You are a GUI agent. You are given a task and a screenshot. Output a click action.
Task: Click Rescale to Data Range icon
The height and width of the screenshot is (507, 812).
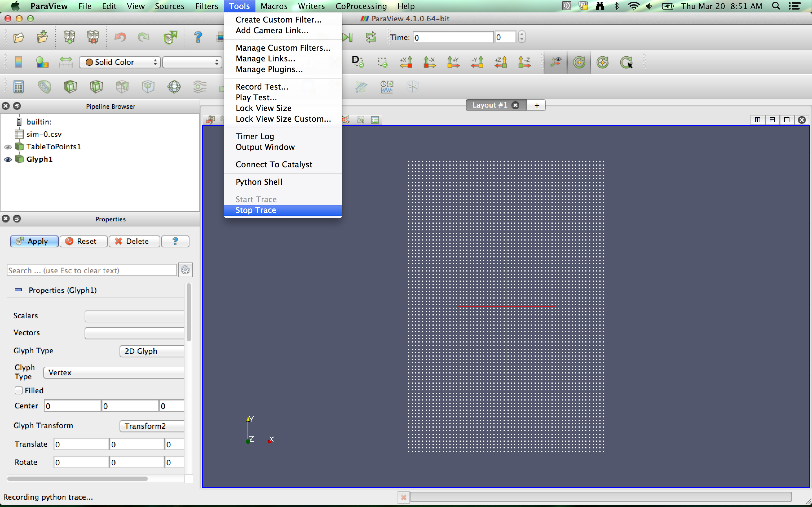click(x=66, y=62)
